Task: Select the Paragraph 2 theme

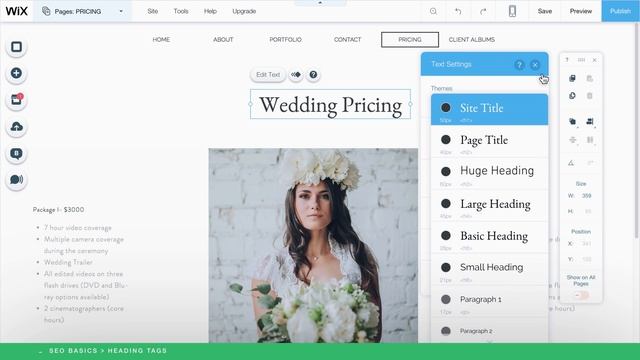Action: pos(489,330)
